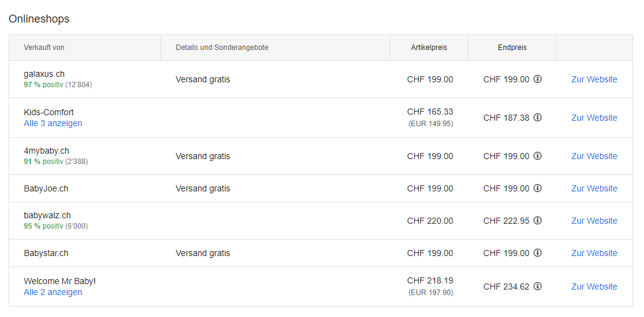Screen dimensions: 644x317
Task: Expand Kids-Comfort with 'Alle 3 anzeigen'
Action: [53, 123]
